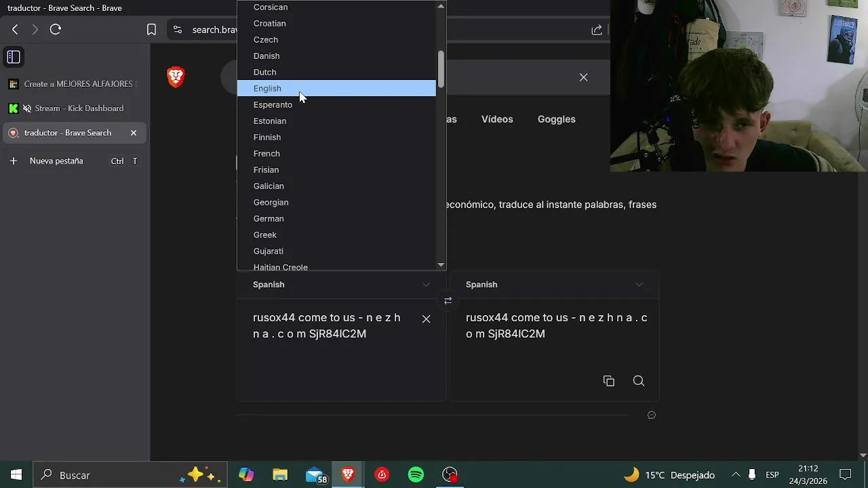The width and height of the screenshot is (868, 488).
Task: Toggle the vertical tabs sidebar panel icon
Action: [14, 57]
